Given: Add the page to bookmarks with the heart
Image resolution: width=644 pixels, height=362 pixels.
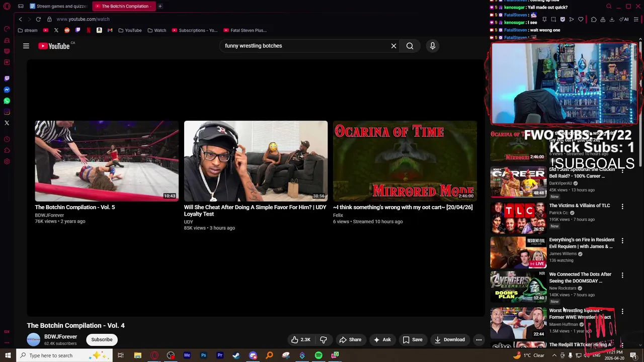Looking at the screenshot, I should tap(581, 19).
